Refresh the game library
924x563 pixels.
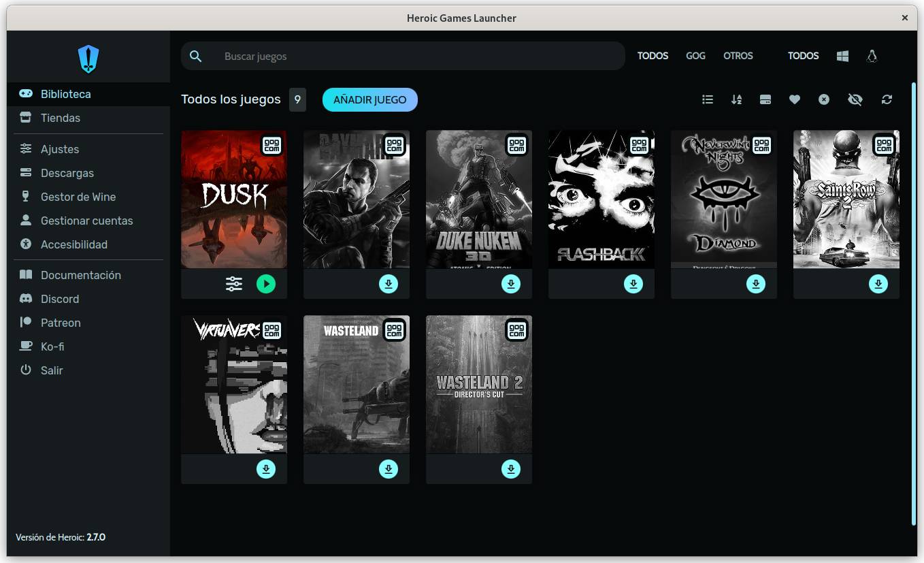tap(887, 99)
